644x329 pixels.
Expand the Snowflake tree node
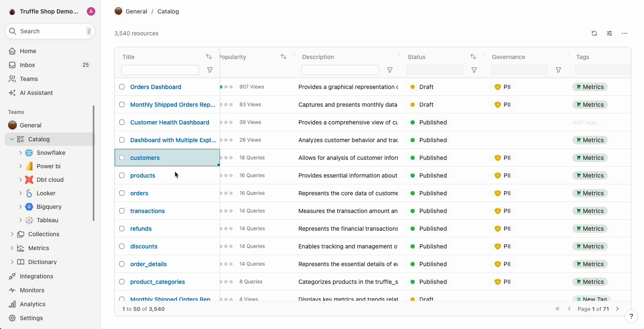21,153
